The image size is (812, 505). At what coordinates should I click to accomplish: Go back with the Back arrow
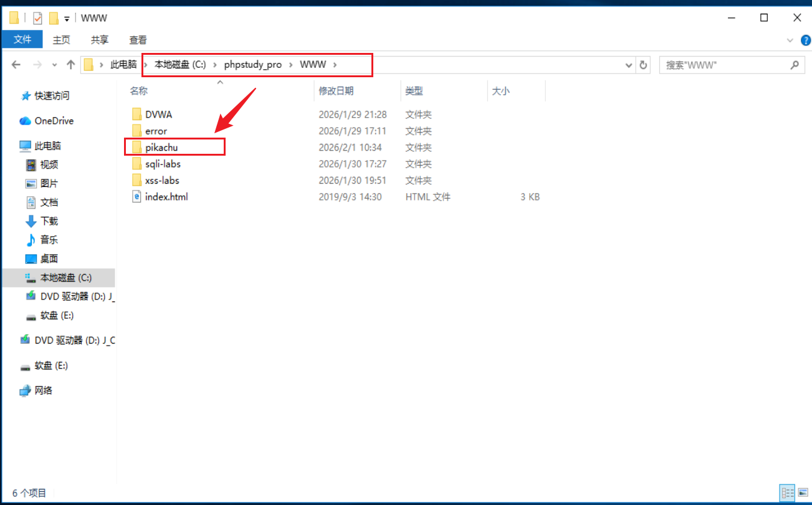16,65
